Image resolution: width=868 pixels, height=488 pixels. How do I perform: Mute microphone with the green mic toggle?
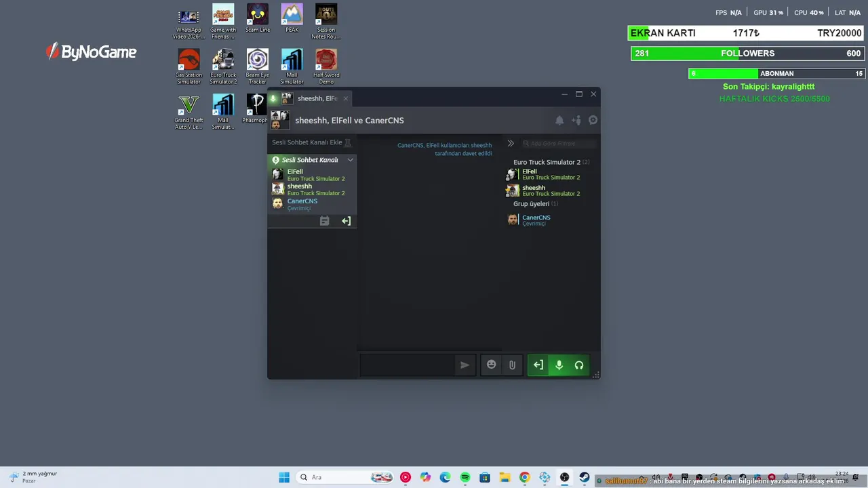point(559,365)
